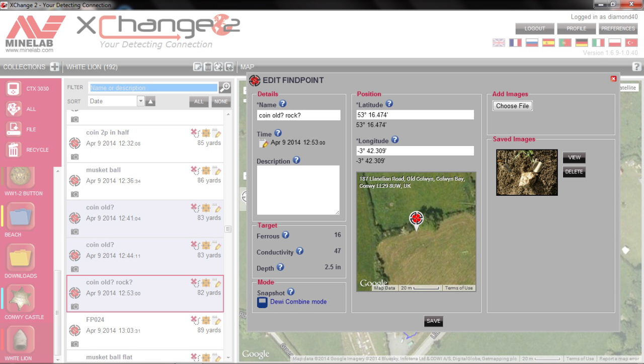Switch language to English UK flag
The image size is (644, 364).
pos(499,43)
